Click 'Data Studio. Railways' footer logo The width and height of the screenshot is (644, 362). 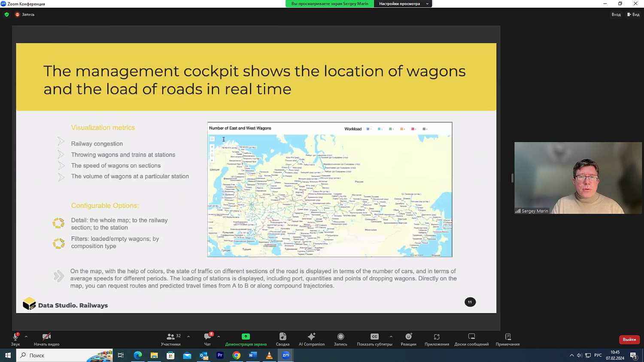coord(65,304)
